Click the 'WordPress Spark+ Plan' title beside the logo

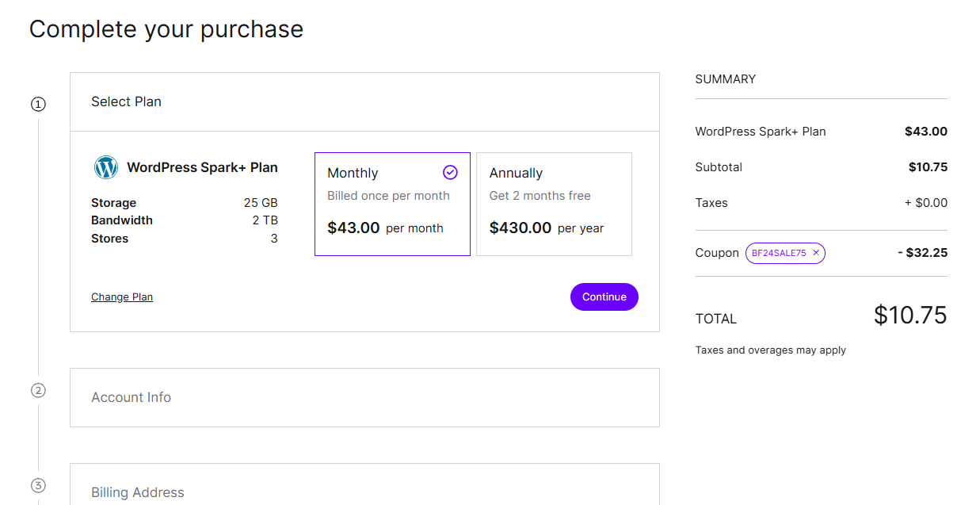point(202,167)
